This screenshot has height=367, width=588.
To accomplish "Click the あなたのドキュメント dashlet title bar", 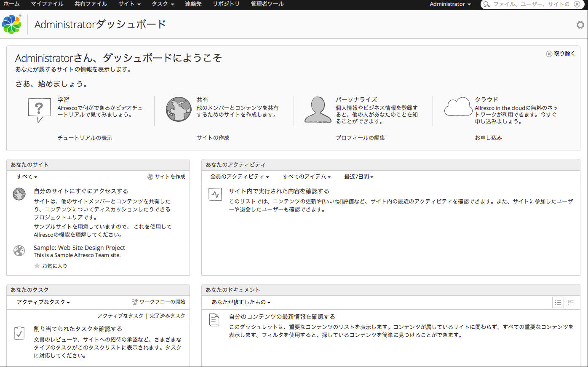I will tap(391, 290).
